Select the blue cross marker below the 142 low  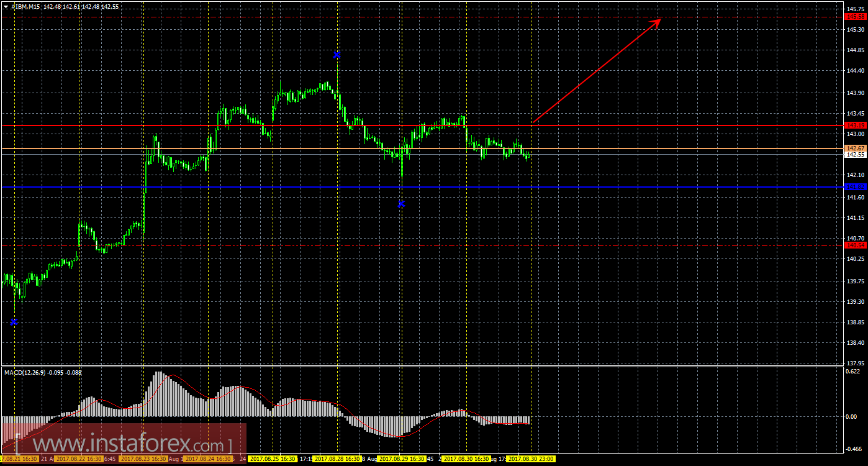402,204
